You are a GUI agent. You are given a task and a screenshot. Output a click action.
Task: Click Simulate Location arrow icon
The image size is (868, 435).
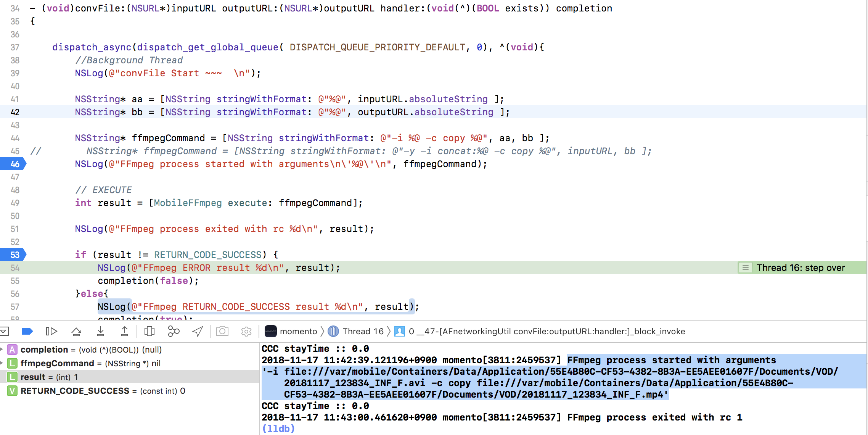pos(198,331)
